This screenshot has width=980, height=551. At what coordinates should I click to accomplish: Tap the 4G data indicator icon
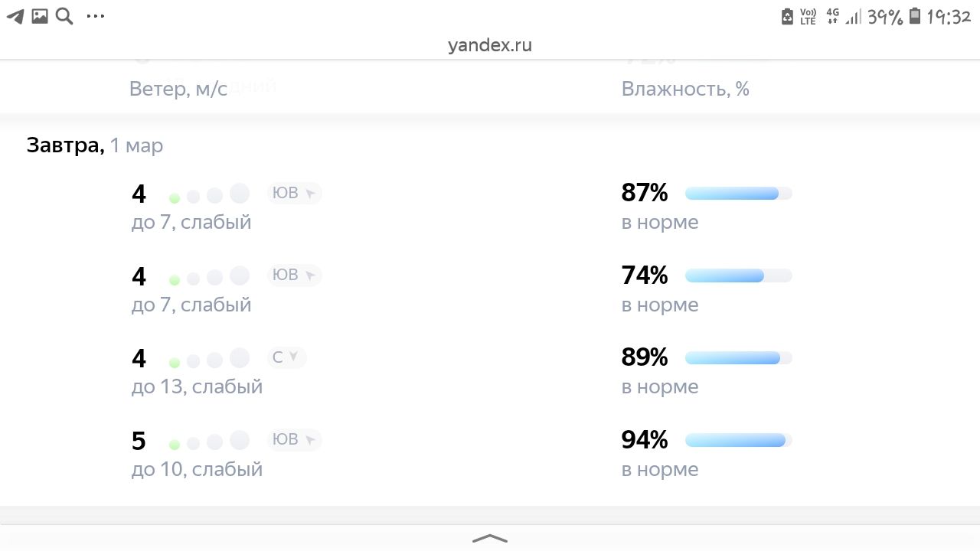pyautogui.click(x=832, y=17)
